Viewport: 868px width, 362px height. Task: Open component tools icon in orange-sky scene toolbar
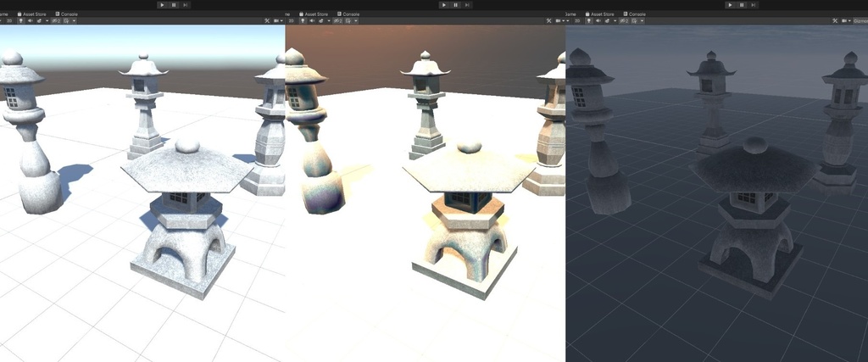point(548,20)
